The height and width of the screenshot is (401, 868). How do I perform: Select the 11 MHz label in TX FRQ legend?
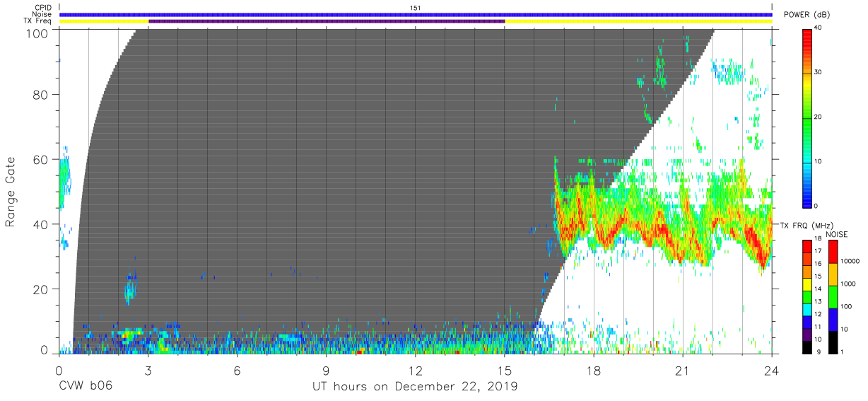pos(818,327)
